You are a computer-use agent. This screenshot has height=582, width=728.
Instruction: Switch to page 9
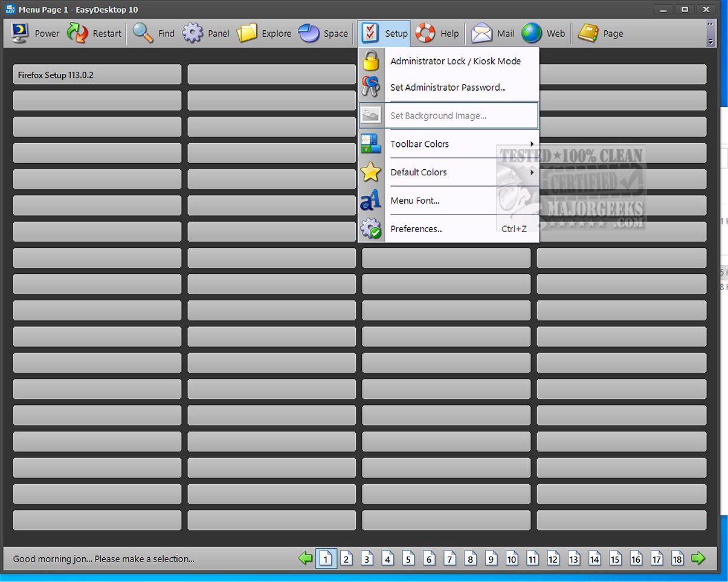click(491, 559)
